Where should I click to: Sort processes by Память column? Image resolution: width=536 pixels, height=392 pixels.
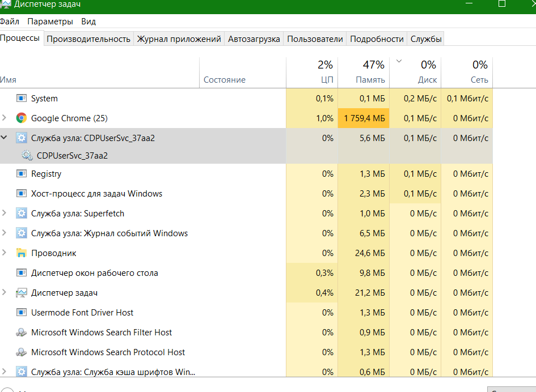coord(370,80)
